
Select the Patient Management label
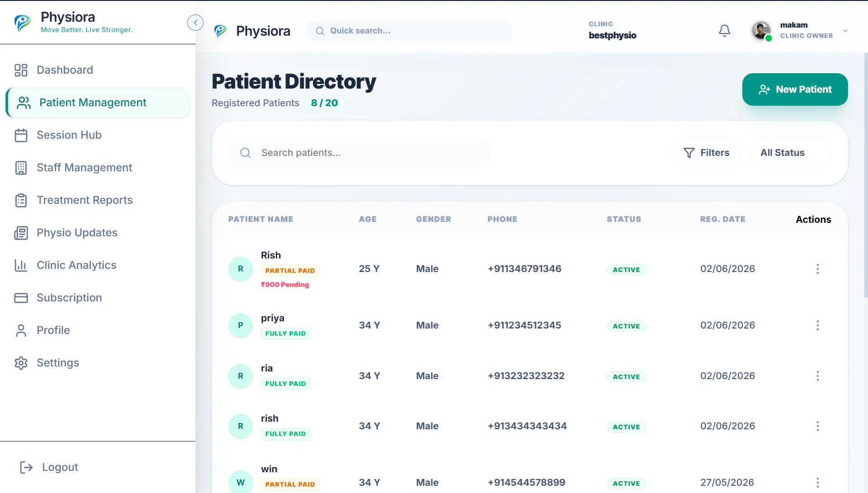[93, 103]
